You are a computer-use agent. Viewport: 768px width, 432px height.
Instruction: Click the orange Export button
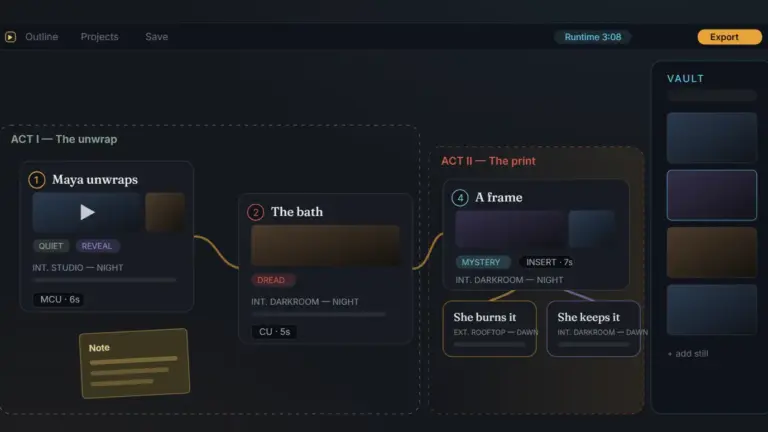(729, 37)
